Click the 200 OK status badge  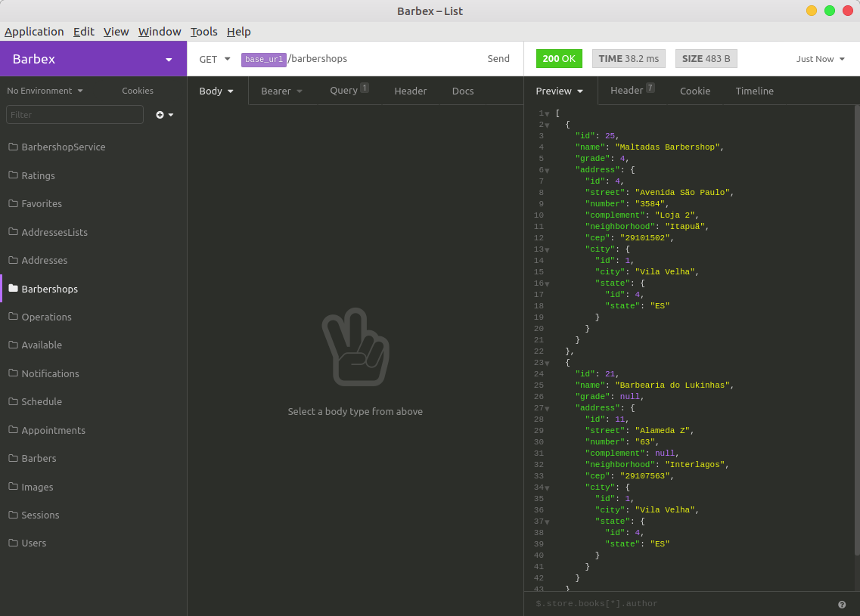(559, 59)
